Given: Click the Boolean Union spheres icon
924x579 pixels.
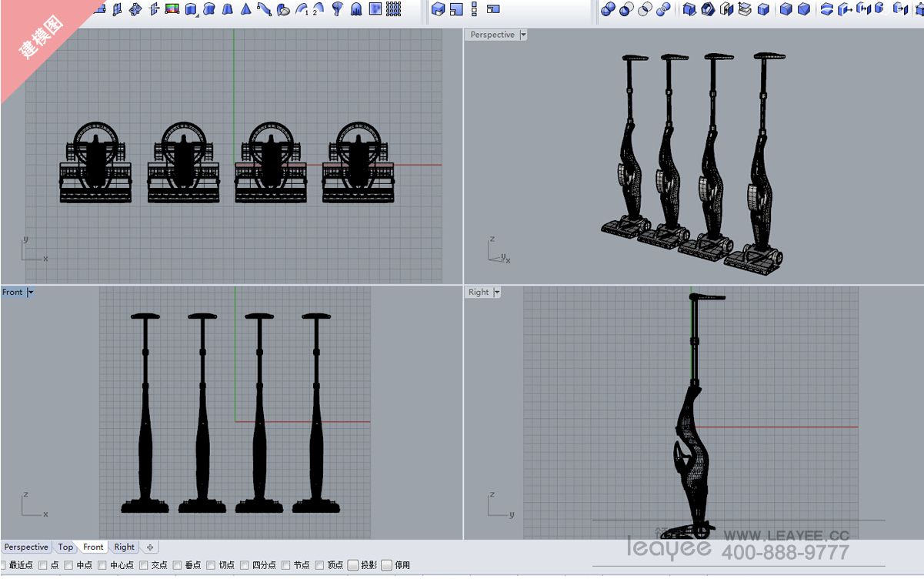Looking at the screenshot, I should click(x=608, y=9).
